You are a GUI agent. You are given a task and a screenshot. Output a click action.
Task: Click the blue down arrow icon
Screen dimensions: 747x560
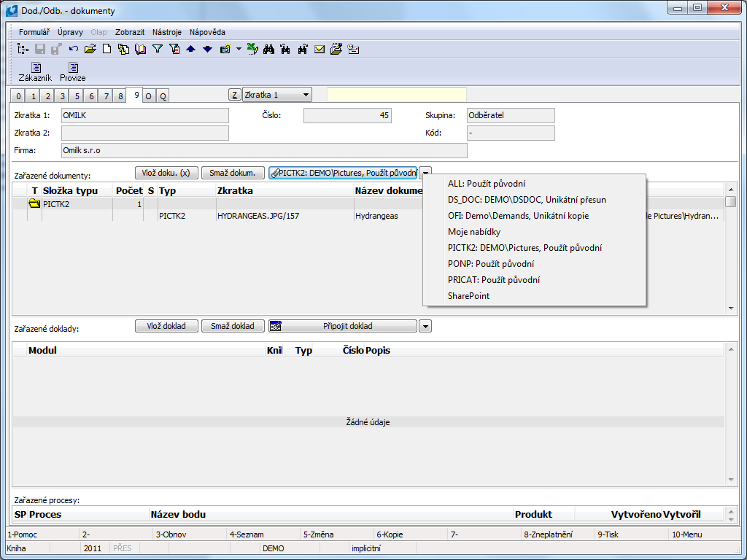(207, 50)
